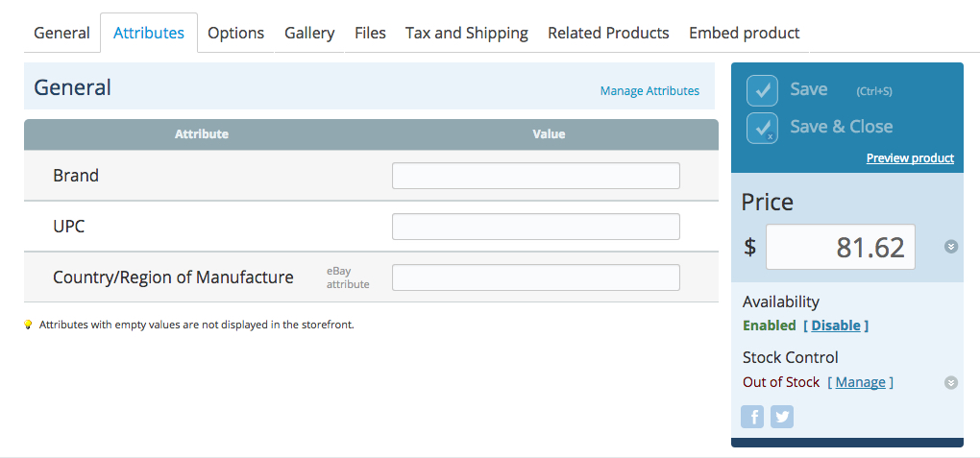Focus the UPC value field
The width and height of the screenshot is (980, 458).
535,227
